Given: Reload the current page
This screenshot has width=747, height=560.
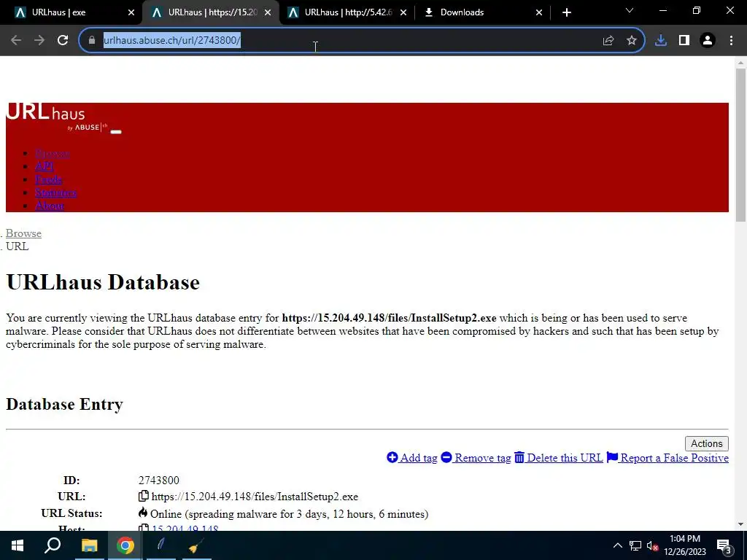Looking at the screenshot, I should pos(63,41).
